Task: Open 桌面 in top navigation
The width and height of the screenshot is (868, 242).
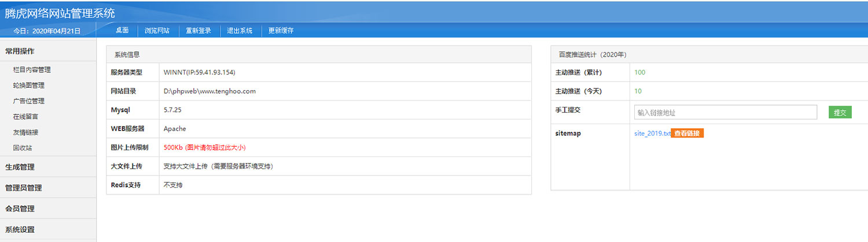Action: pyautogui.click(x=122, y=31)
